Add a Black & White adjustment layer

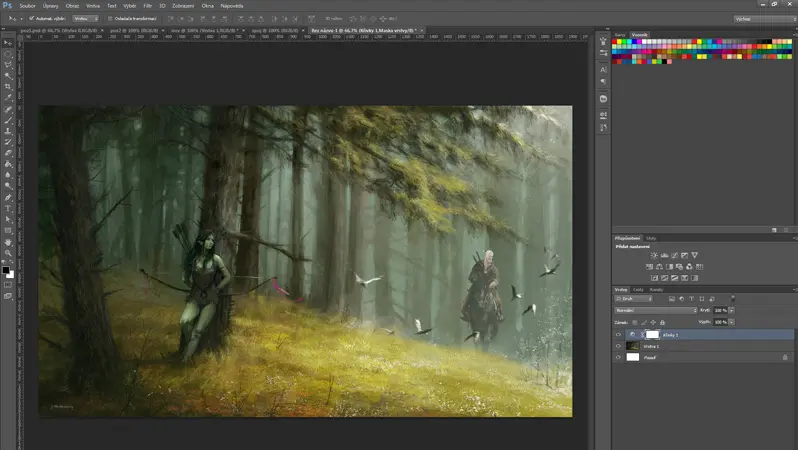[669, 267]
